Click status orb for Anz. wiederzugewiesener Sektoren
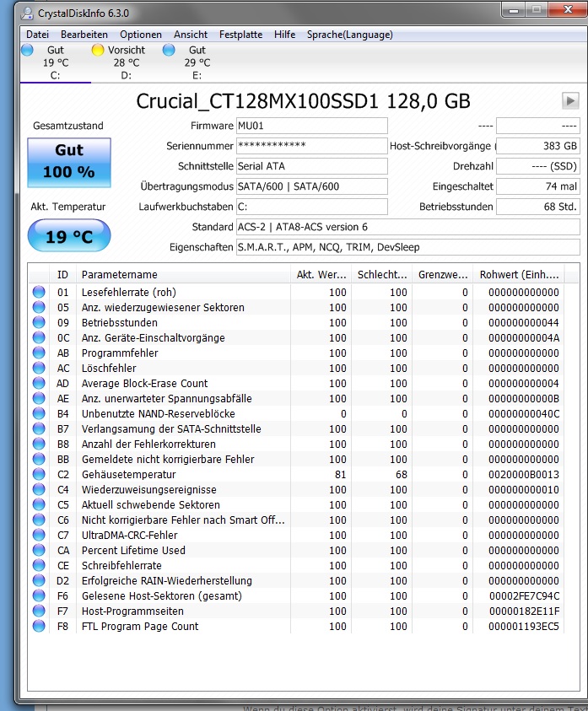 39,307
